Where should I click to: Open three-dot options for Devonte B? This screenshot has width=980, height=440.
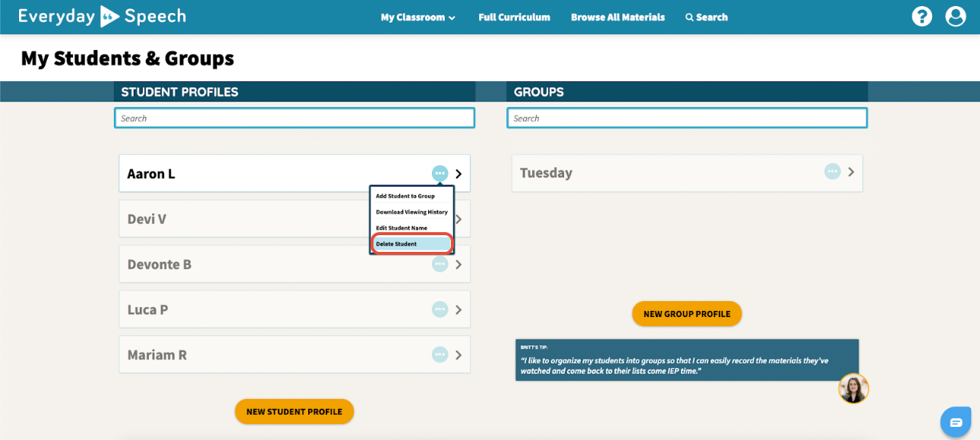pos(440,264)
